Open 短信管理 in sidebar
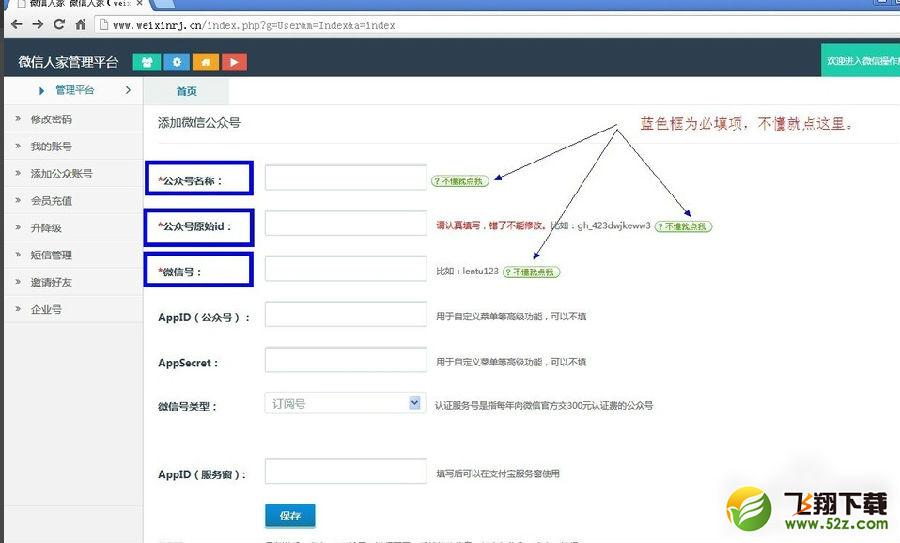This screenshot has height=543, width=900. pyautogui.click(x=51, y=255)
